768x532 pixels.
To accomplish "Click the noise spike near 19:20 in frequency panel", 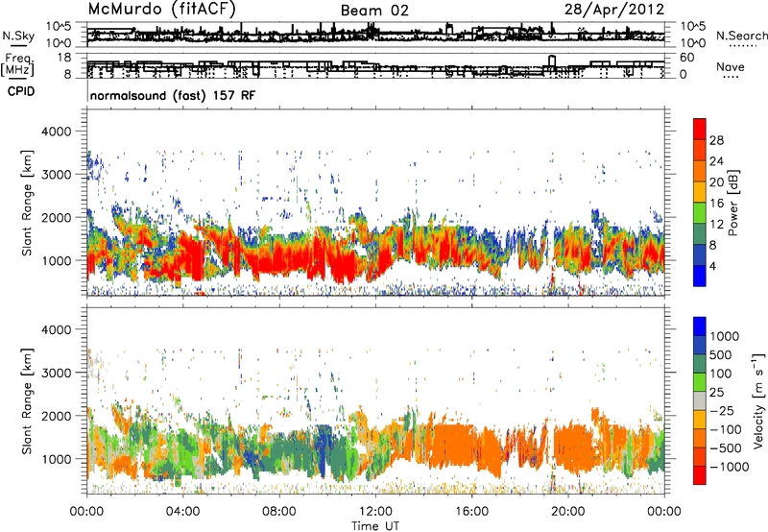I will 552,61.
